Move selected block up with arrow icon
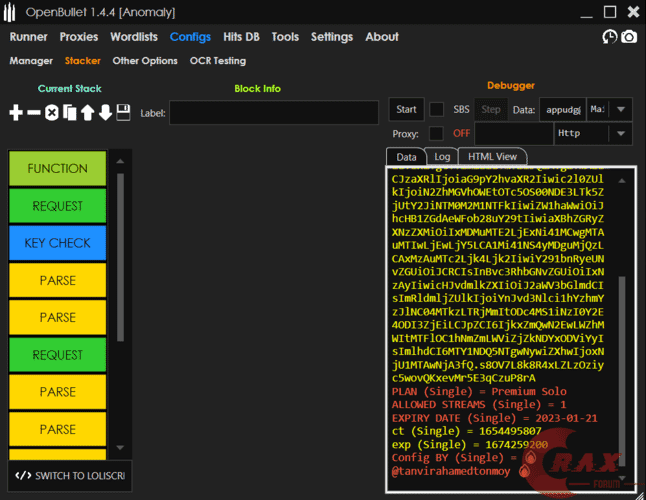646x500 pixels. (88, 113)
